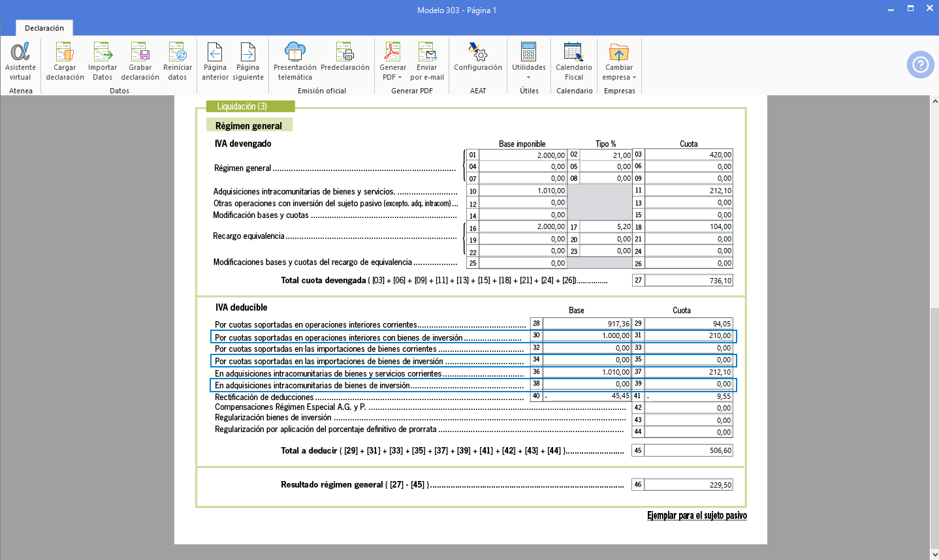Click field 12 otras operaciones base
The width and height of the screenshot is (939, 560).
[522, 202]
